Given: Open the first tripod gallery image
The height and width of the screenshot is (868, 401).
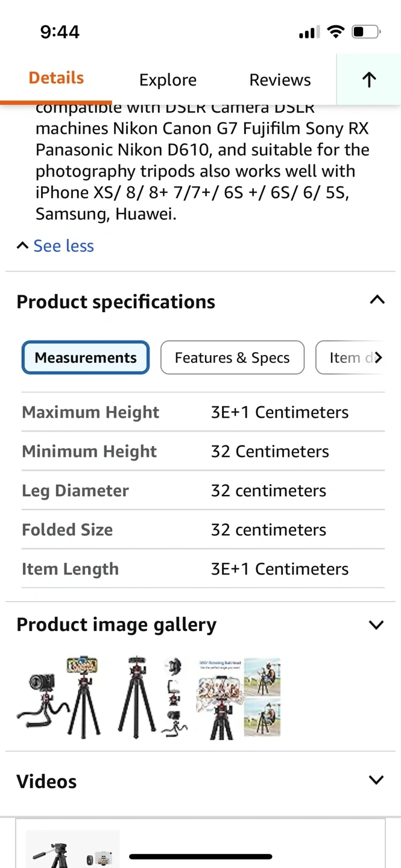Looking at the screenshot, I should [x=58, y=698].
